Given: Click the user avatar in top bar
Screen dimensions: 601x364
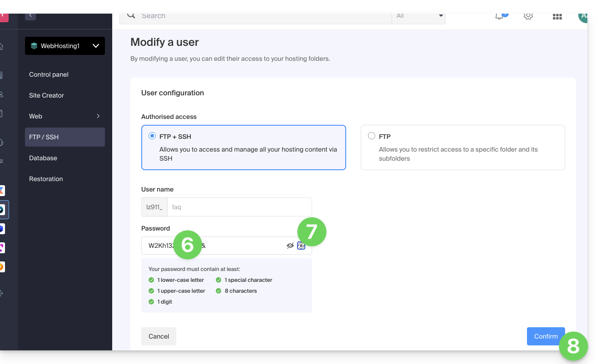Looking at the screenshot, I should click(x=583, y=16).
